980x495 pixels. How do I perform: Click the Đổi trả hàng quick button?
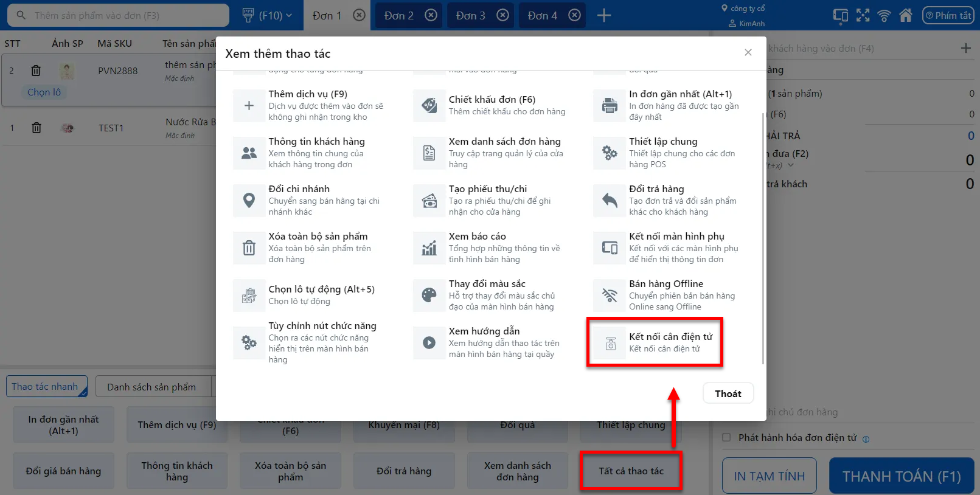404,471
